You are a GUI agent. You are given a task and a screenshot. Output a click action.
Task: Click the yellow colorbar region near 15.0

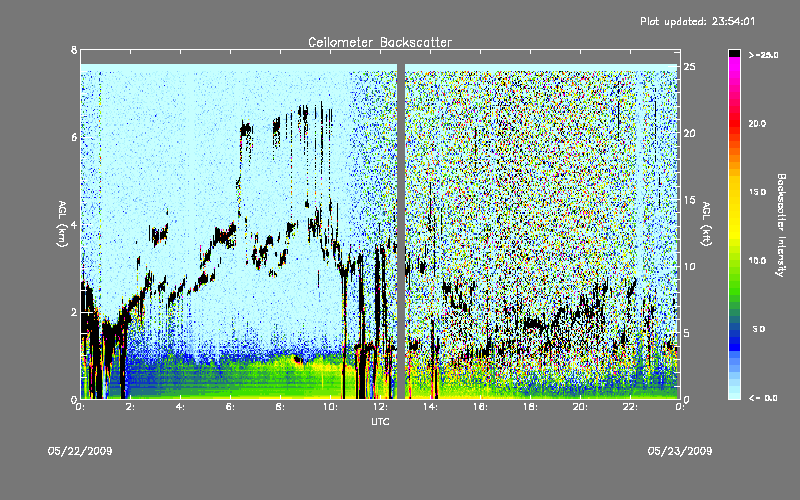click(x=734, y=192)
